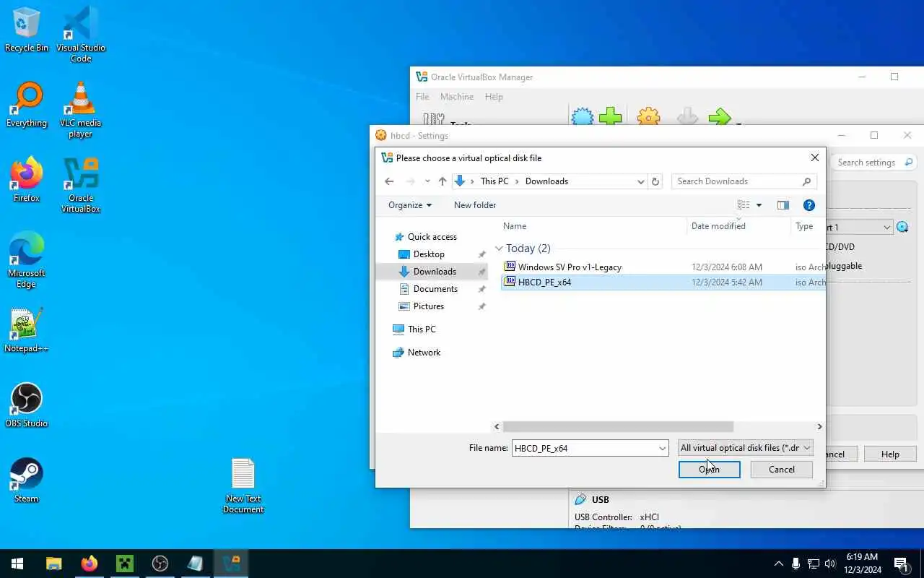Collapse the Today (2) group
Viewport: 924px width, 578px height.
(x=499, y=249)
